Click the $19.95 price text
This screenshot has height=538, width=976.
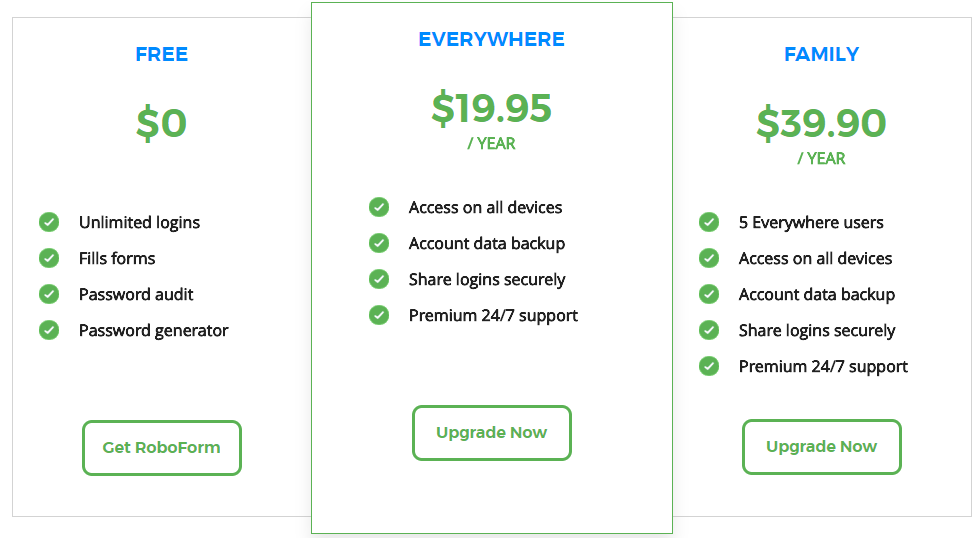point(492,108)
